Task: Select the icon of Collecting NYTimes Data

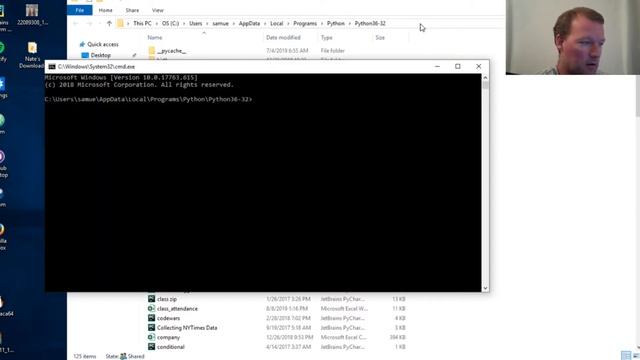Action: [151, 327]
